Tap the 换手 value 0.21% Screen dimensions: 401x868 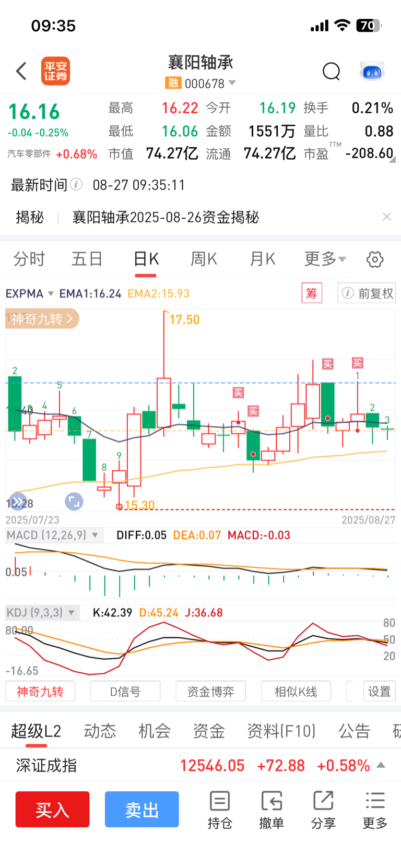[x=372, y=108]
